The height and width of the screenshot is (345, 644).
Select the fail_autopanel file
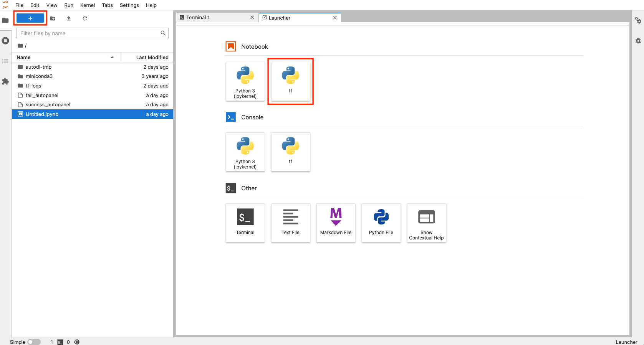click(x=93, y=95)
